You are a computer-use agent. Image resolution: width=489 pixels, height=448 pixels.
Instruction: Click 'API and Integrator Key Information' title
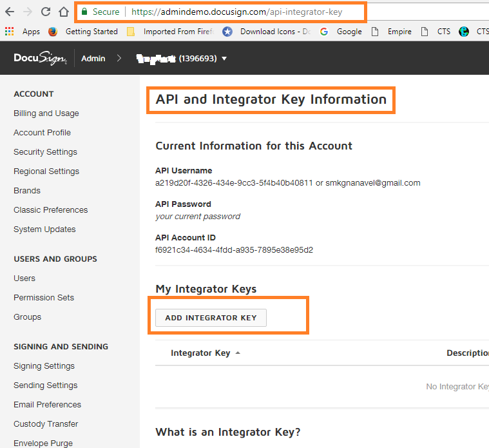tap(271, 100)
